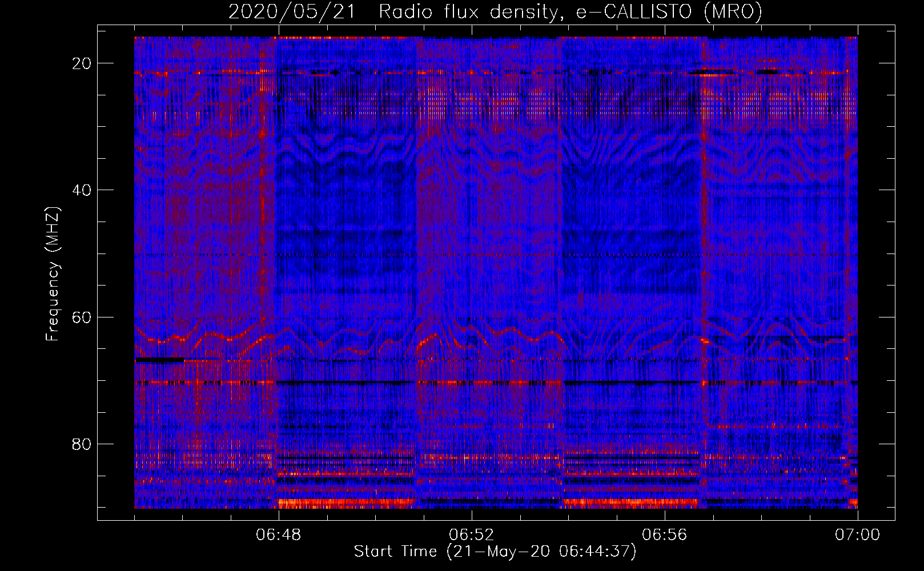Click the frequency tick label 40
924x571 pixels.
pyautogui.click(x=82, y=190)
